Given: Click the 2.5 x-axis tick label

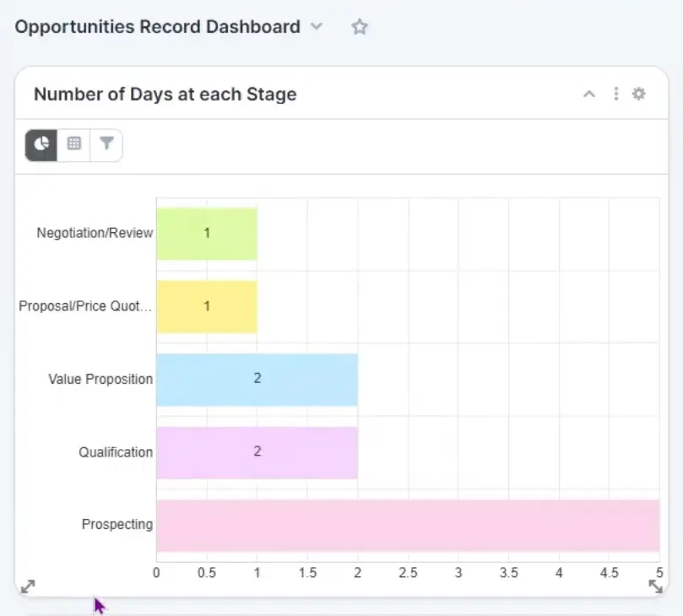Looking at the screenshot, I should [408, 573].
